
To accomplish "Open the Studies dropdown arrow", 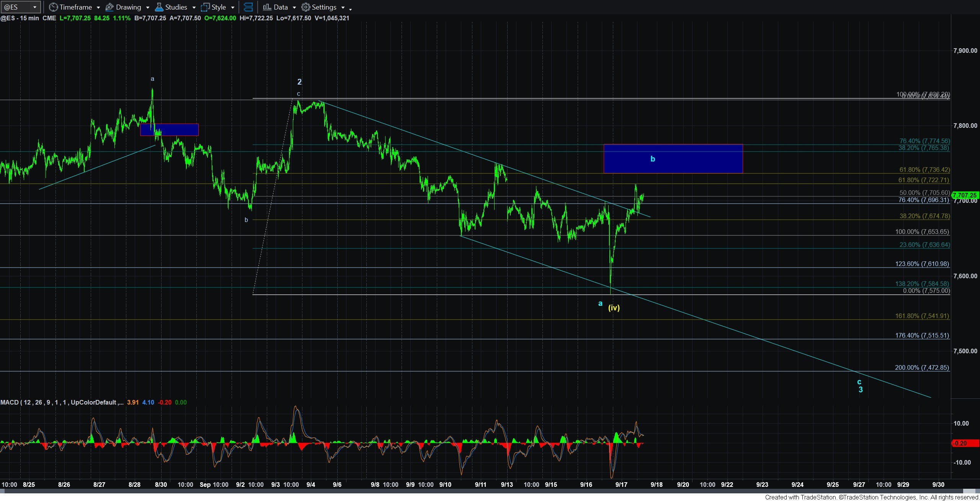I will click(x=194, y=7).
